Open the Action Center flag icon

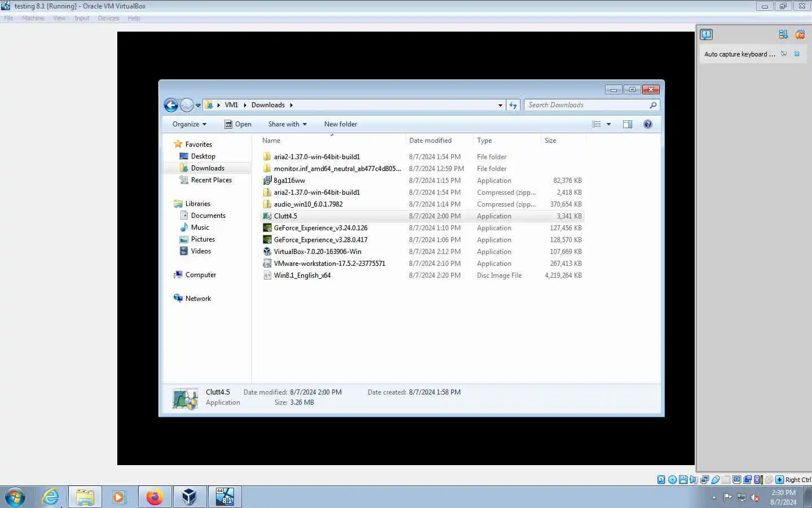click(x=727, y=497)
